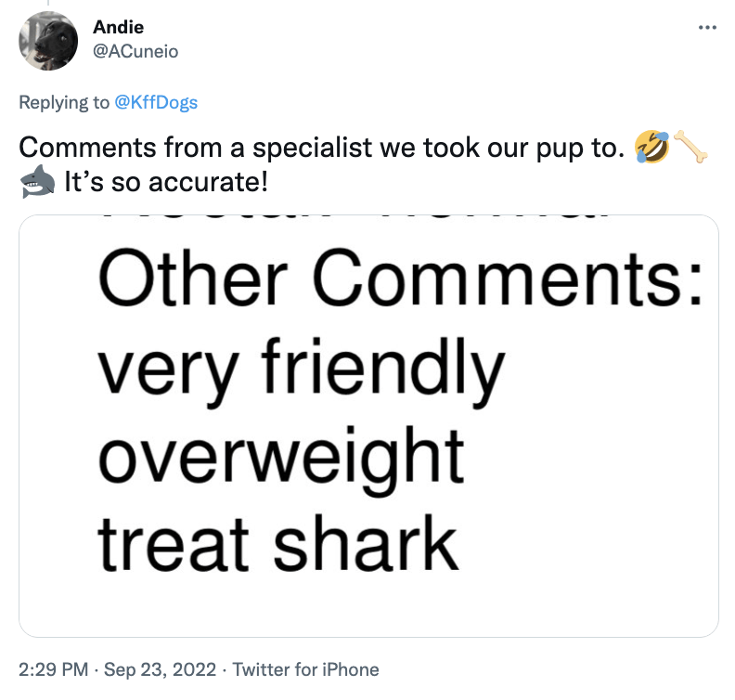Open the tweet's three-dot More menu

707,28
